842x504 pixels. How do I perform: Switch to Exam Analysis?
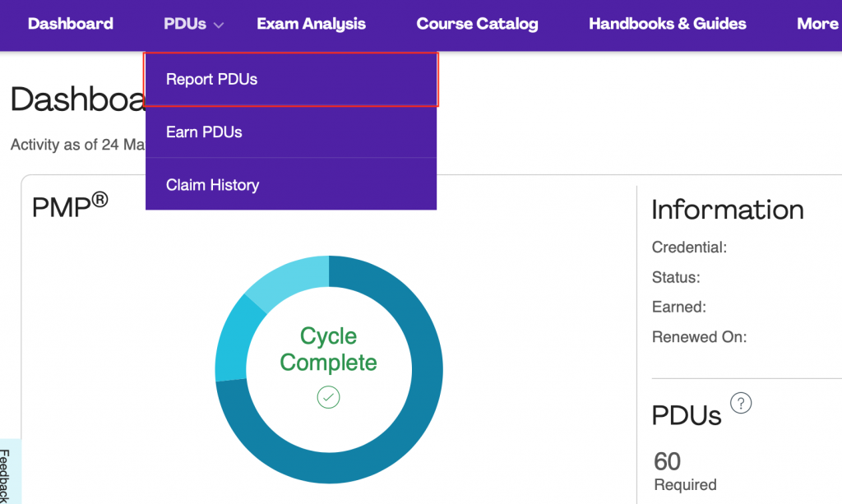(311, 24)
